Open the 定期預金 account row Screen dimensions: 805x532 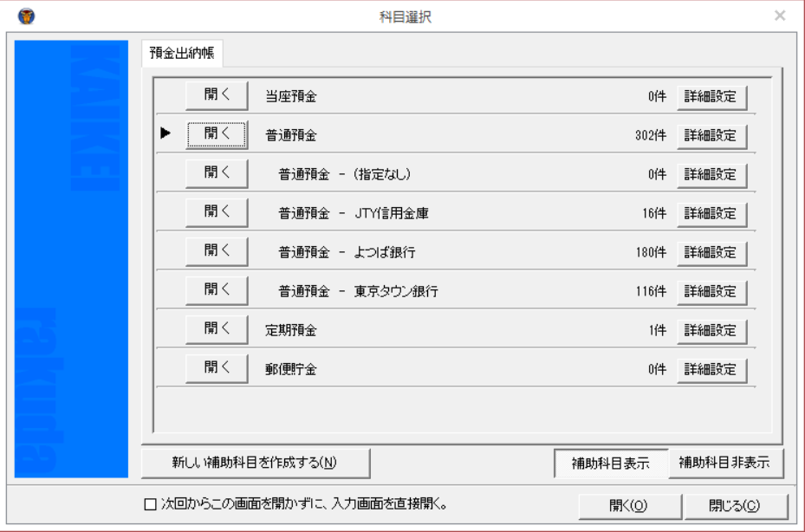[x=217, y=329]
